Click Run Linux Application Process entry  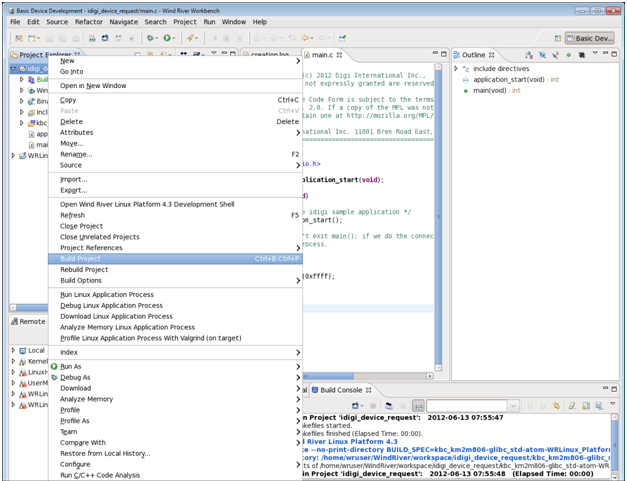pyautogui.click(x=107, y=295)
